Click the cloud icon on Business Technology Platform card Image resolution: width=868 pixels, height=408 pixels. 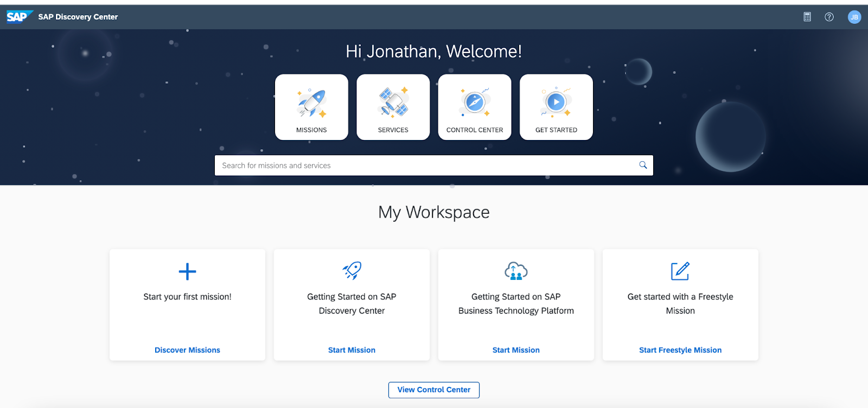[516, 270]
